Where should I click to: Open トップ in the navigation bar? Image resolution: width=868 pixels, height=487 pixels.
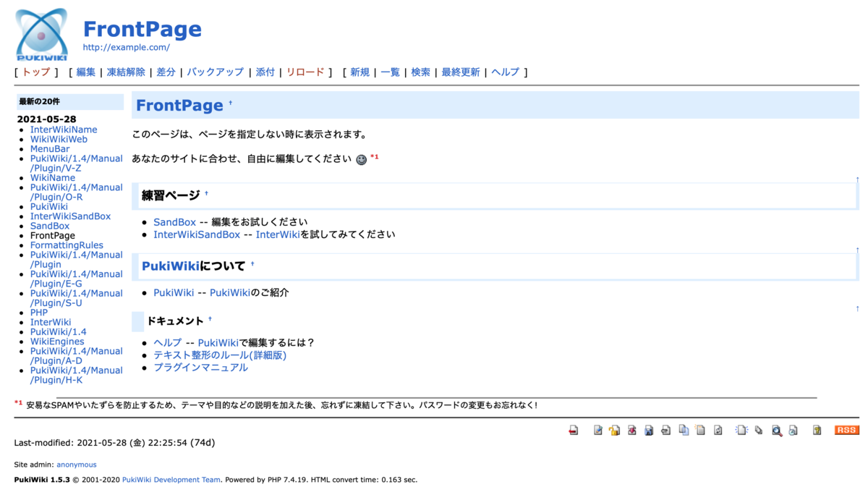(x=36, y=72)
